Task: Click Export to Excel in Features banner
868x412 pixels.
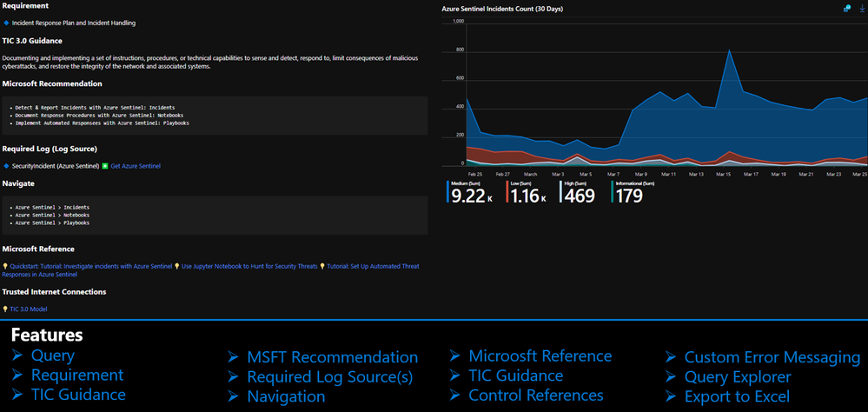Action: tap(738, 396)
